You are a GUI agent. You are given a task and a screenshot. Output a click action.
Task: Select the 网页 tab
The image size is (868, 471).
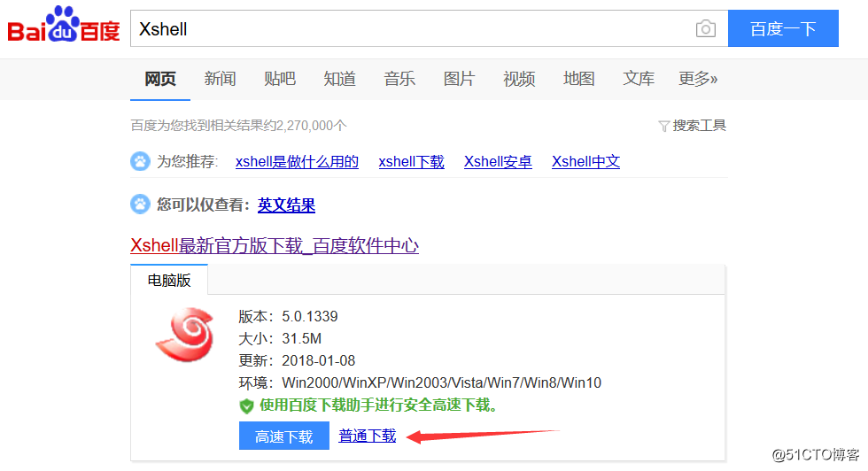[160, 79]
